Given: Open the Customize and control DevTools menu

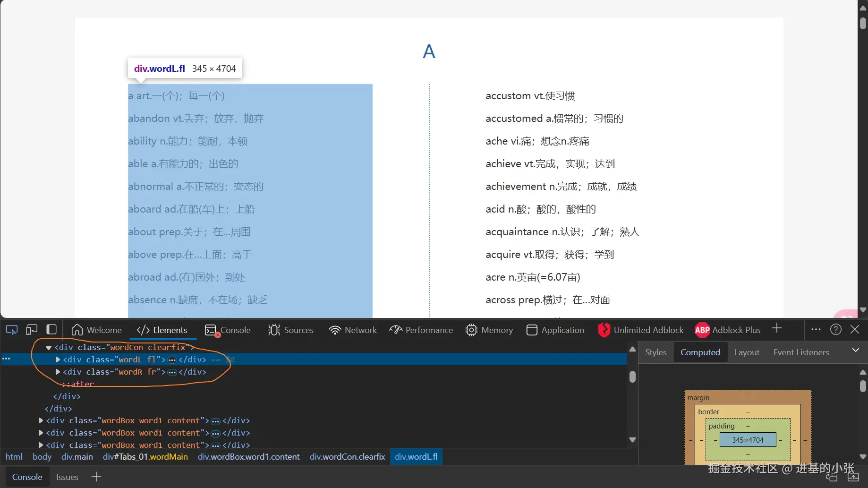Looking at the screenshot, I should click(x=816, y=330).
